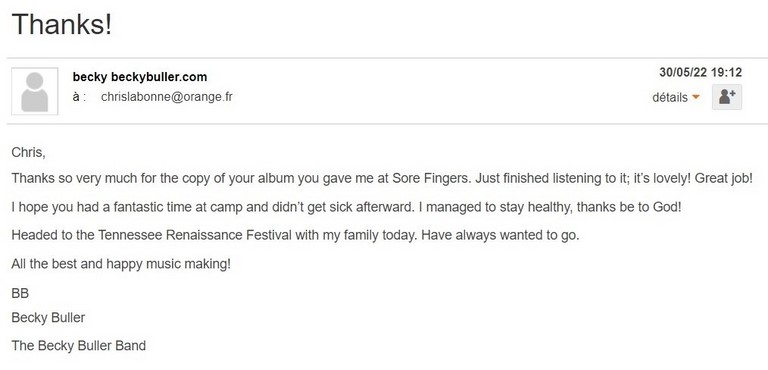
Task: Click recipient address chrislabonne@orange.fr
Action: 167,97
